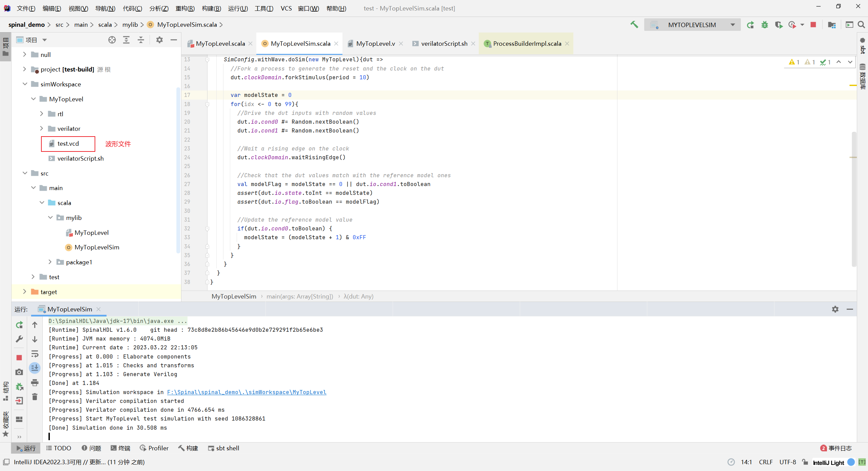The height and width of the screenshot is (471, 868).
Task: Toggle scroll to end in the console
Action: (35, 368)
